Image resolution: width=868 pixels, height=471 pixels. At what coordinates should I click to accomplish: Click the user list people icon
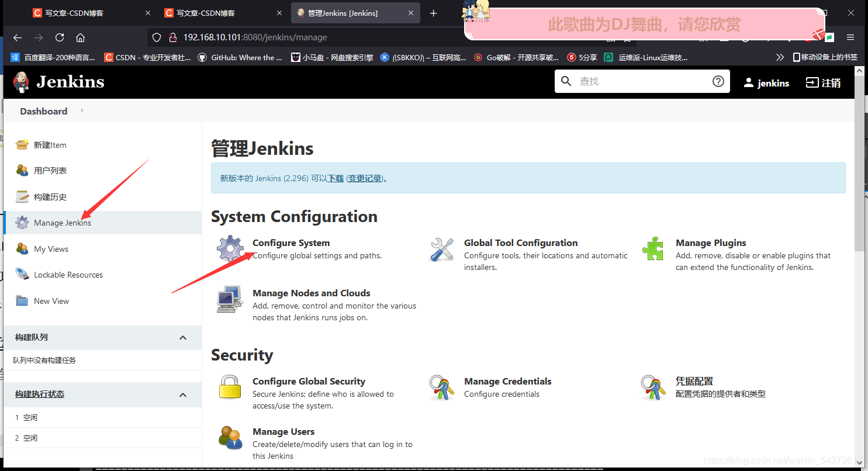(x=22, y=171)
